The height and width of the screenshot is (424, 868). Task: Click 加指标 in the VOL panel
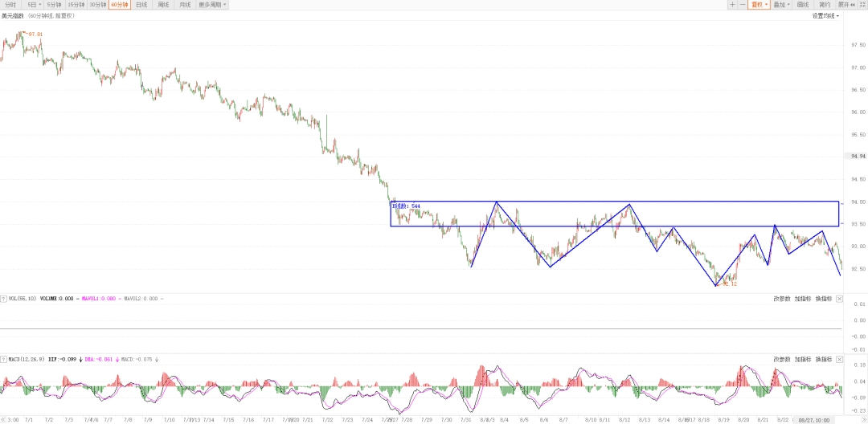[x=803, y=299]
